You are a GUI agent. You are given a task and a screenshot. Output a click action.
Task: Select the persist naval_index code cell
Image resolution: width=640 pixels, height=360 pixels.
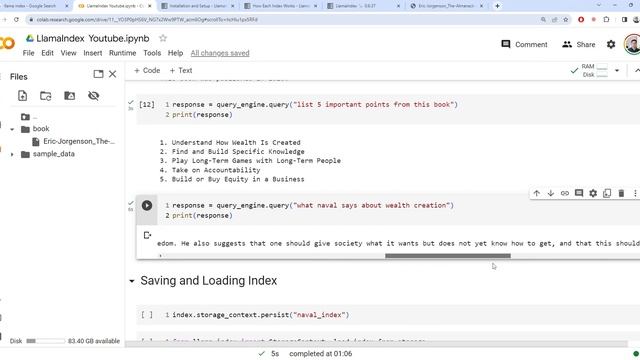tap(260, 315)
